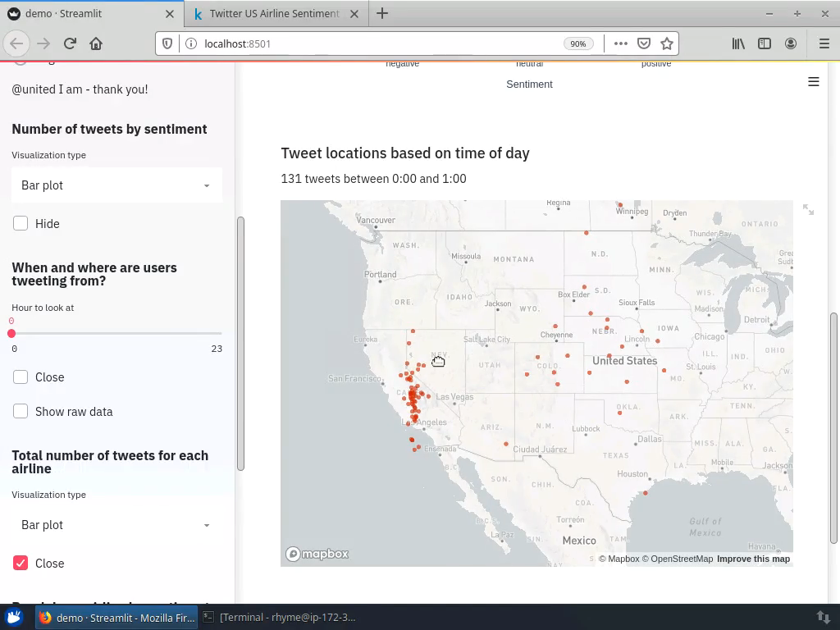Click the Vancouver label on map

pos(376,220)
